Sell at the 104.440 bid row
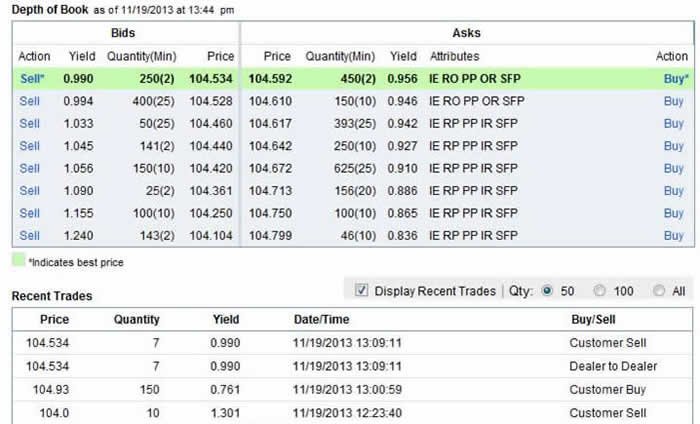The image size is (700, 424). pyautogui.click(x=29, y=146)
